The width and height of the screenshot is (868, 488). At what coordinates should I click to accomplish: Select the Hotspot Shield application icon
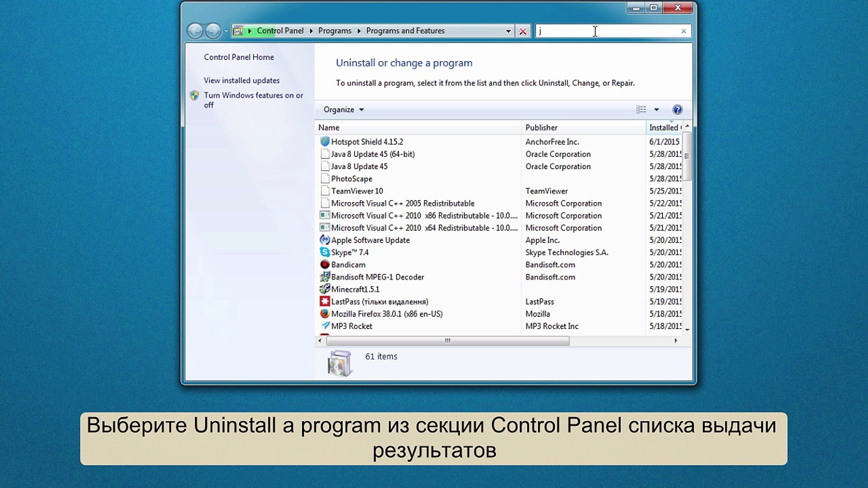[325, 141]
